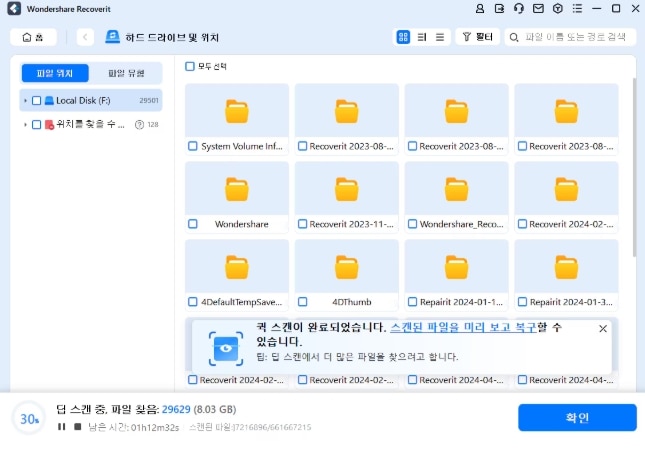This screenshot has width=645, height=453.
Task: Check the Wondershare folder checkbox
Action: (193, 224)
